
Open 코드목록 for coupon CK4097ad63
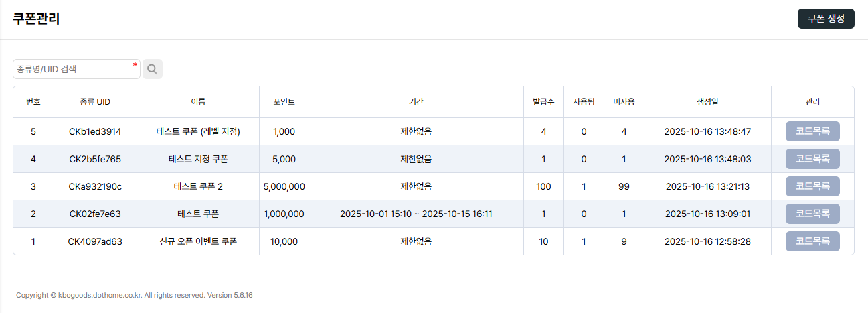pos(812,241)
